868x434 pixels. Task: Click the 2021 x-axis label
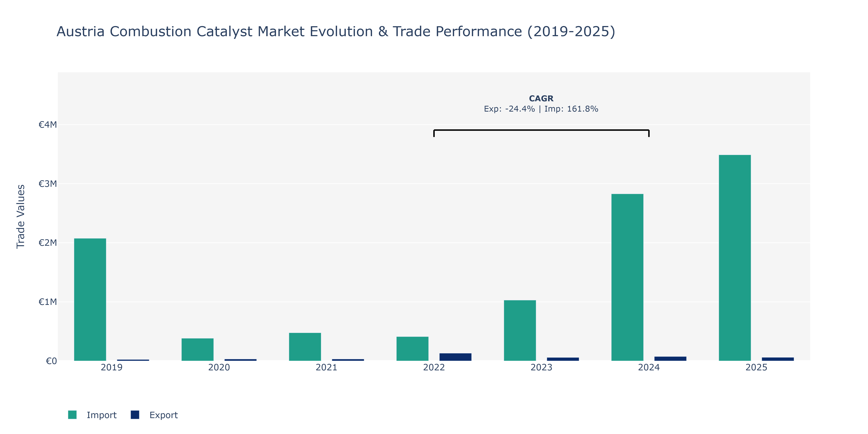click(x=327, y=367)
